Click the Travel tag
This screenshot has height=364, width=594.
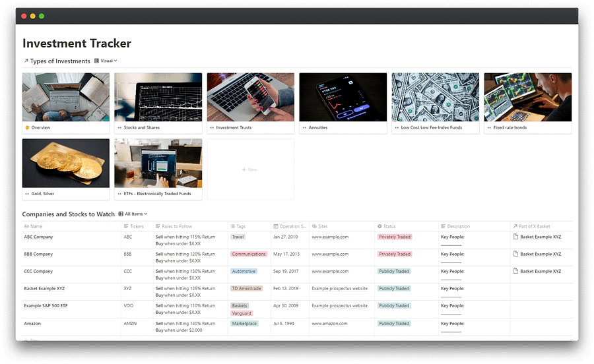pos(238,237)
